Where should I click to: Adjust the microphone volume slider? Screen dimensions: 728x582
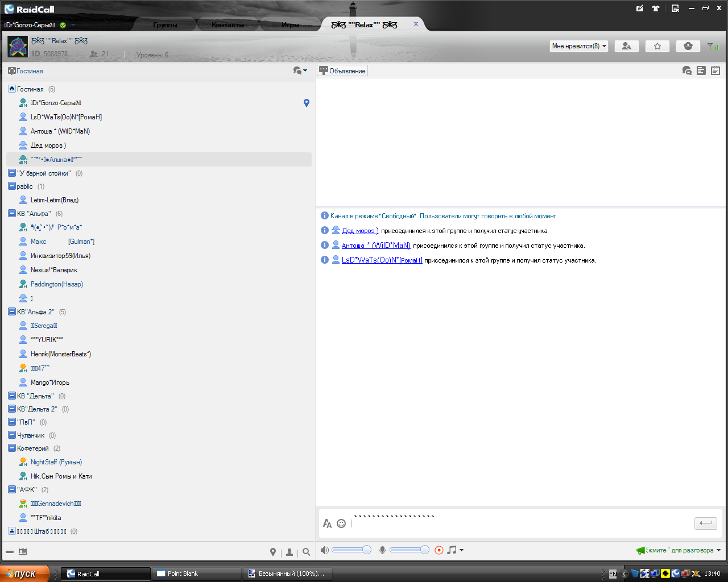tap(409, 550)
